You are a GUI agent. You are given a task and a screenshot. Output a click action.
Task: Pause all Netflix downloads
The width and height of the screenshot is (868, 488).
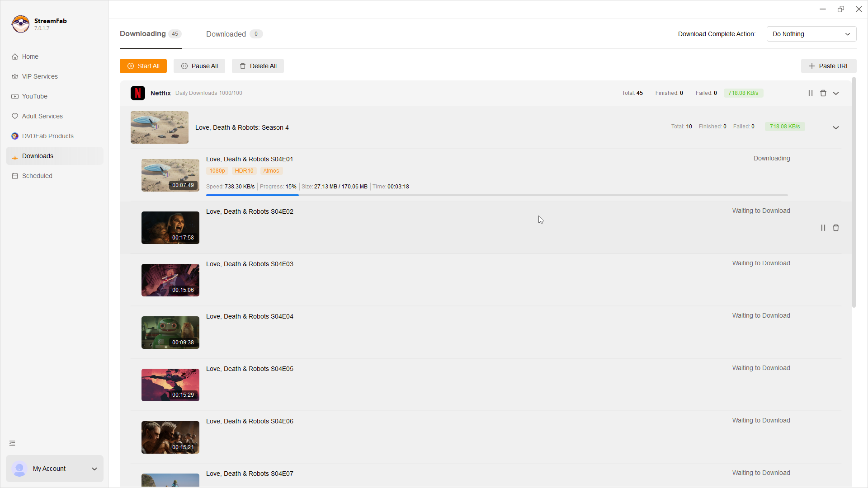(811, 93)
